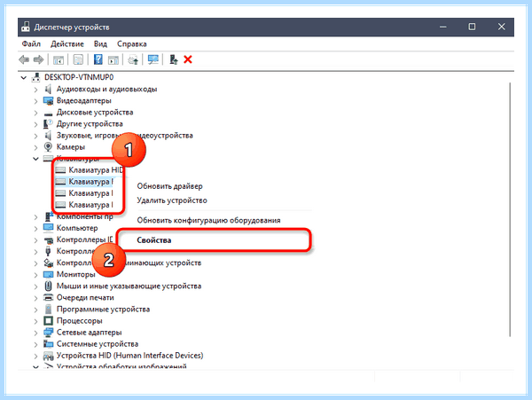Expand the Процессоры node
This screenshot has width=532, height=400.
(x=35, y=321)
